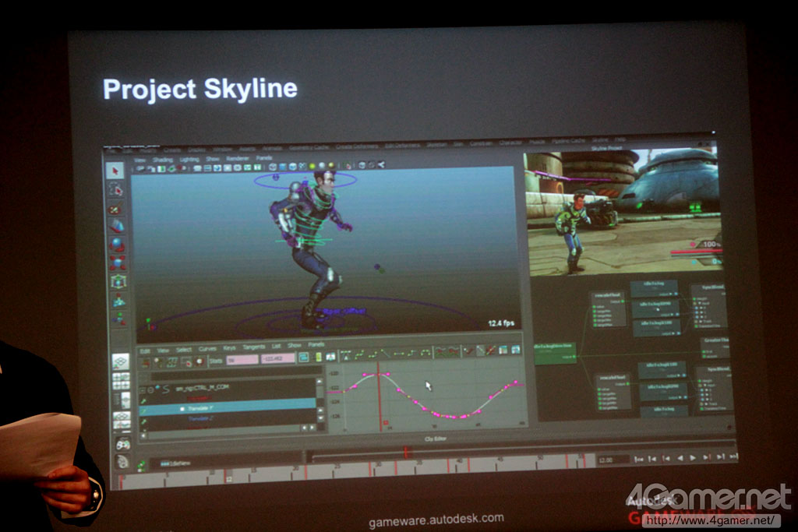Image resolution: width=798 pixels, height=532 pixels.
Task: Toggle Use All Lights icon
Action: click(x=312, y=166)
